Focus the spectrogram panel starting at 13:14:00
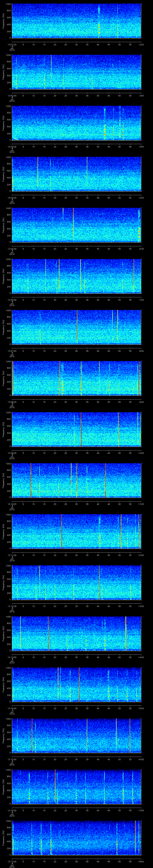The height and width of the screenshot is (868, 153). [x=77, y=685]
